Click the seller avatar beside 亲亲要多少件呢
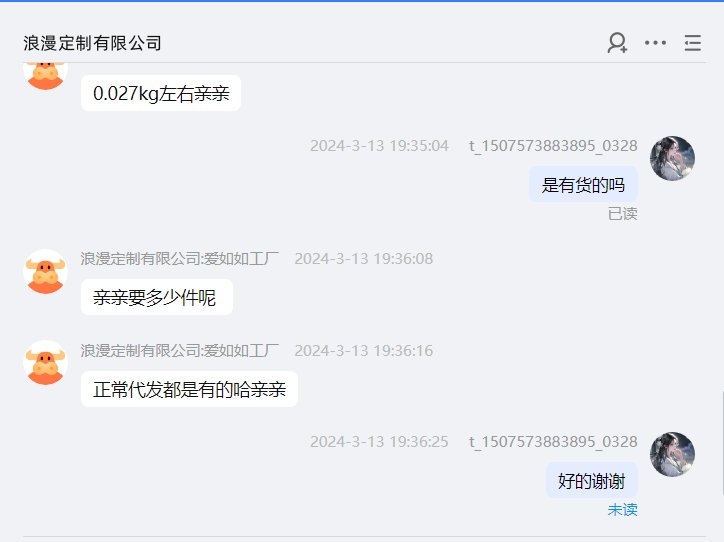Viewport: 724px width, 542px height. click(x=45, y=272)
